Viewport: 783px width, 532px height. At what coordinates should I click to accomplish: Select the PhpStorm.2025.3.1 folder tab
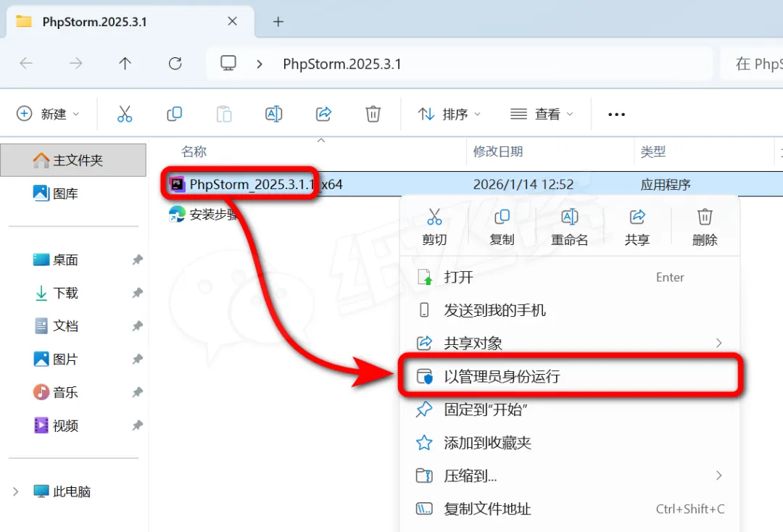tap(130, 22)
